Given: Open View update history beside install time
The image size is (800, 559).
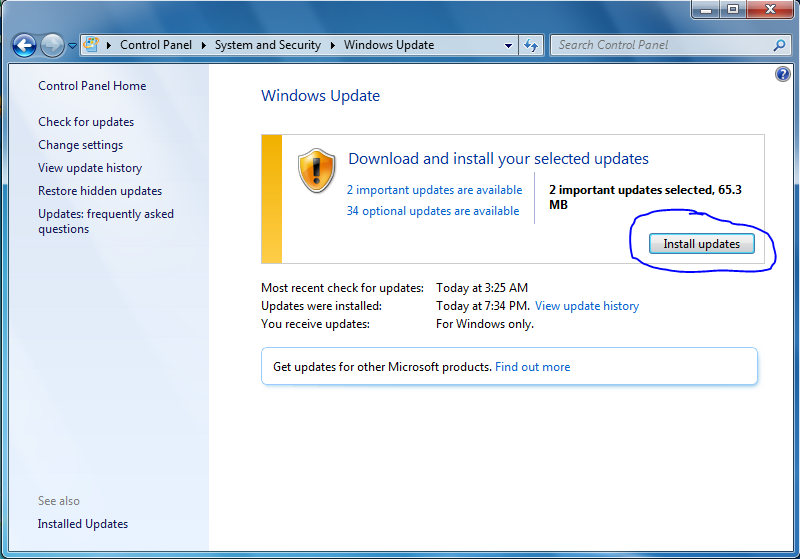Looking at the screenshot, I should click(587, 306).
